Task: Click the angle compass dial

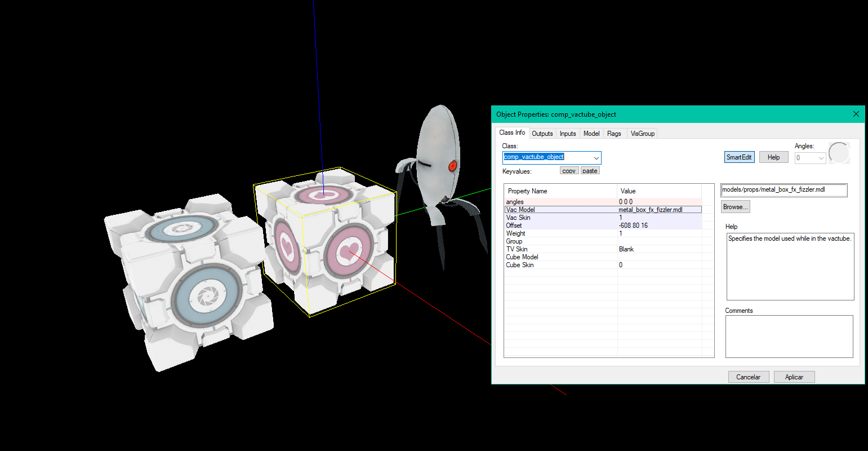Action: [x=839, y=153]
